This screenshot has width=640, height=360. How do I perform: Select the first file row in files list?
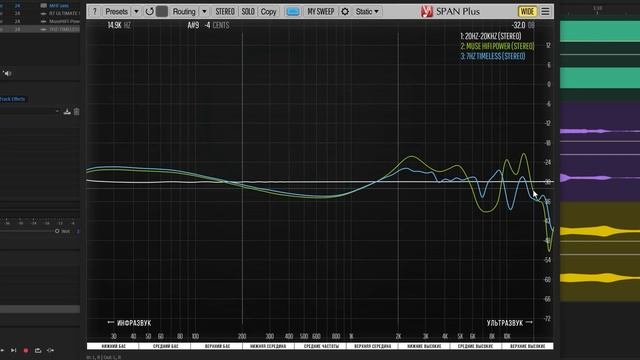coord(40,6)
